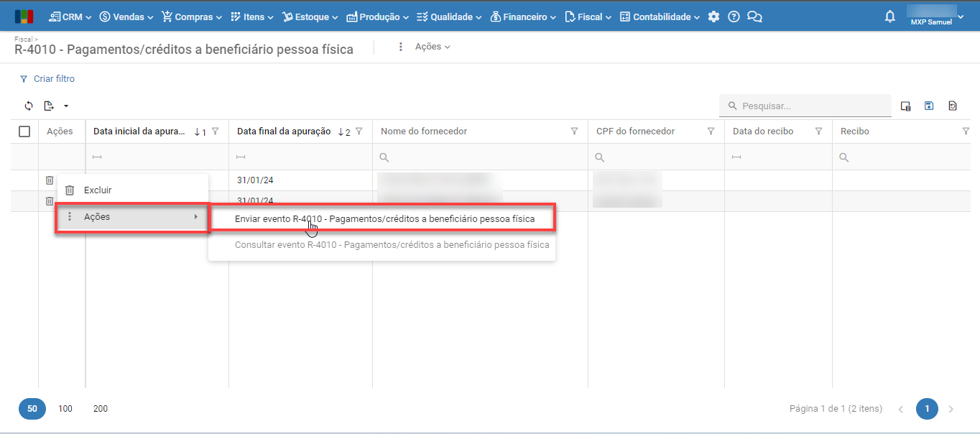Open the Compras menu
The height and width of the screenshot is (434, 980).
pyautogui.click(x=192, y=17)
